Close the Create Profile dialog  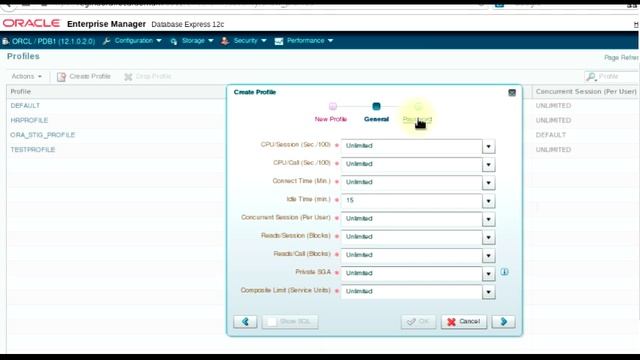coord(512,93)
